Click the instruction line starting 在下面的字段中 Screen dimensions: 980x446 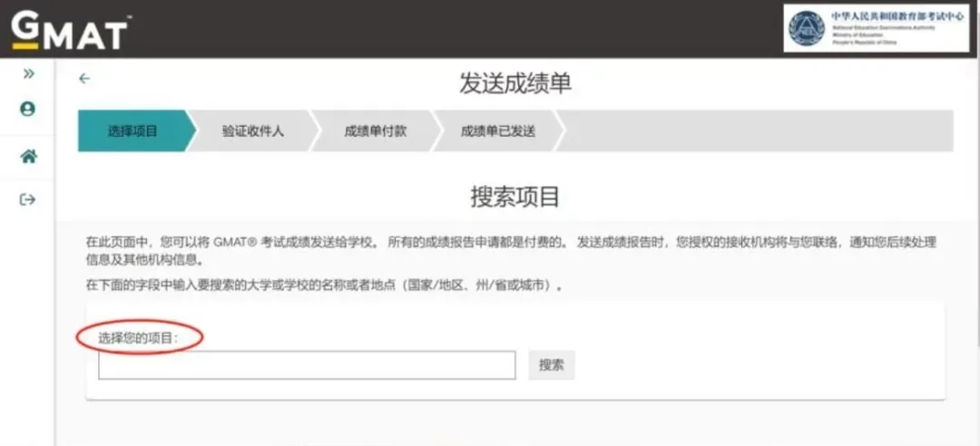pyautogui.click(x=324, y=286)
